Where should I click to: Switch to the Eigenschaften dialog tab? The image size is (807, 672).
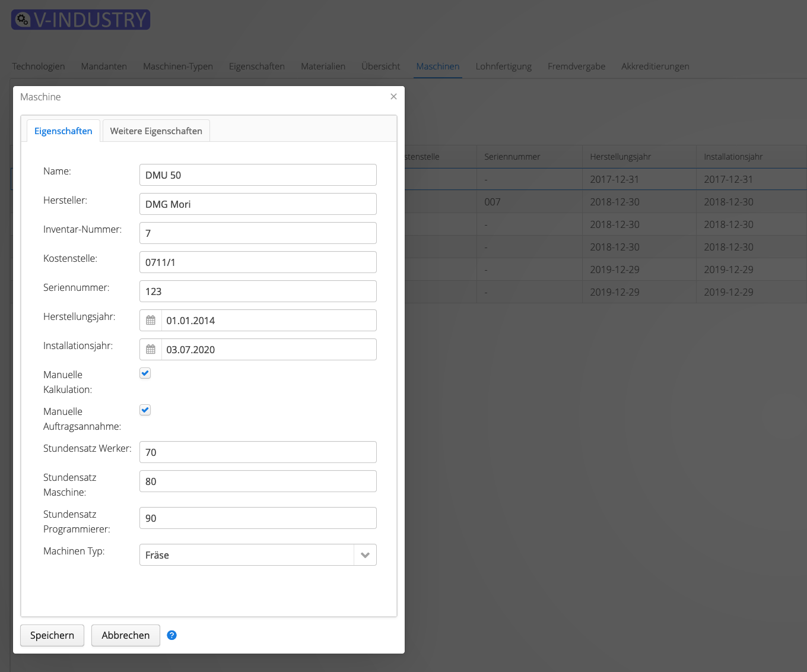tap(63, 131)
